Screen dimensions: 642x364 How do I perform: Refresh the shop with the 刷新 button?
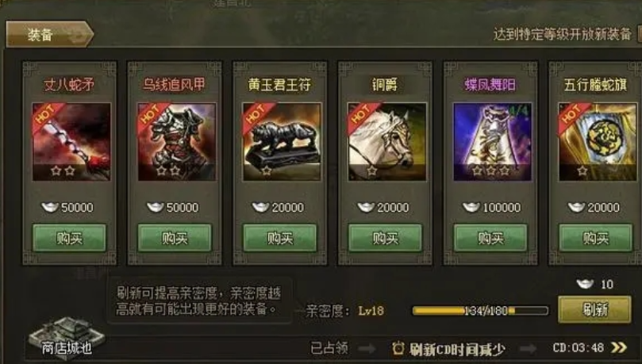coord(594,309)
